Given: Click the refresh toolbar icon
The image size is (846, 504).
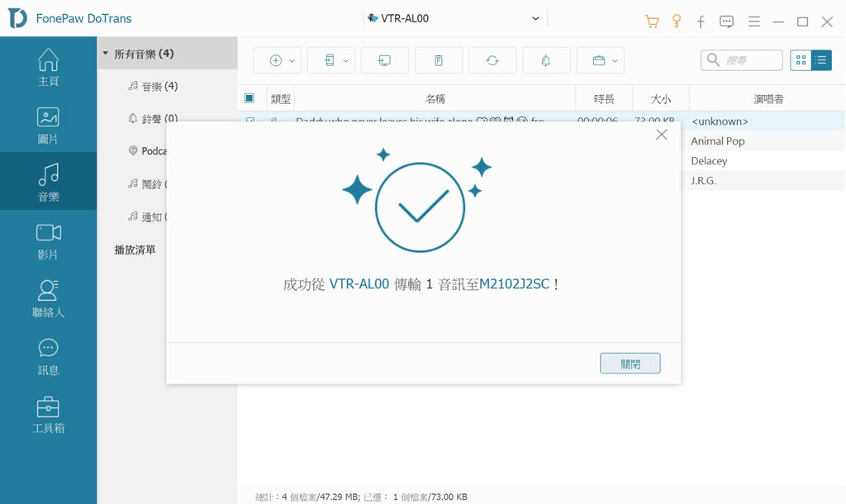Looking at the screenshot, I should pyautogui.click(x=492, y=60).
